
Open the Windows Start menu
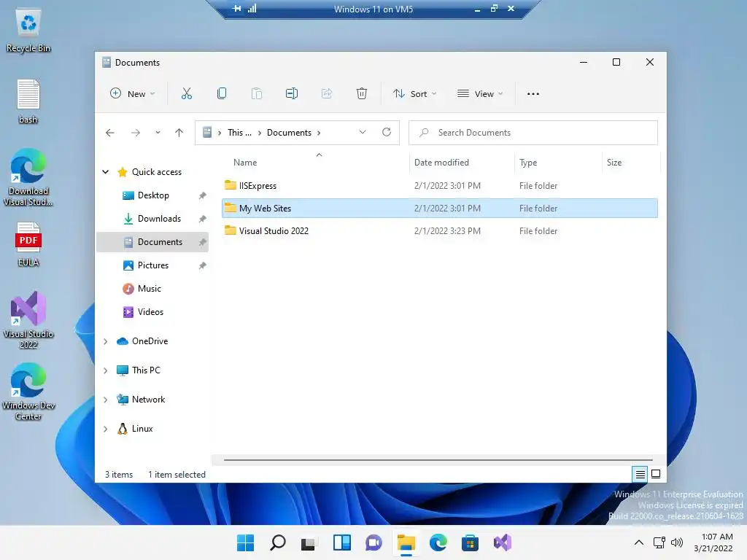(x=246, y=542)
